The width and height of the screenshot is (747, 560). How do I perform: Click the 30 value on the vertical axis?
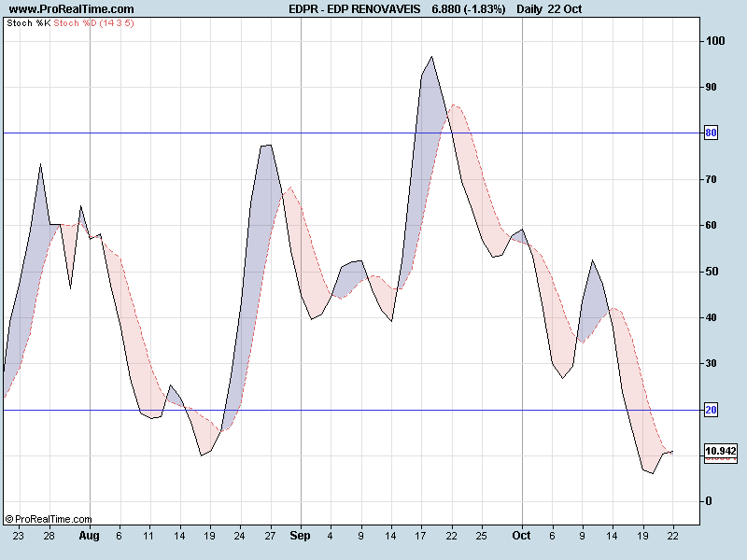point(711,363)
